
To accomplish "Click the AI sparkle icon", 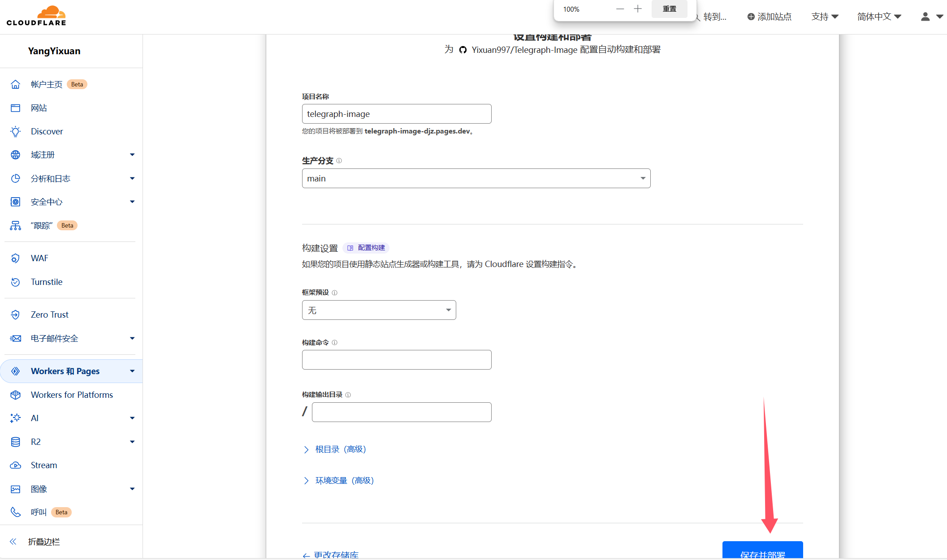I will pyautogui.click(x=16, y=418).
